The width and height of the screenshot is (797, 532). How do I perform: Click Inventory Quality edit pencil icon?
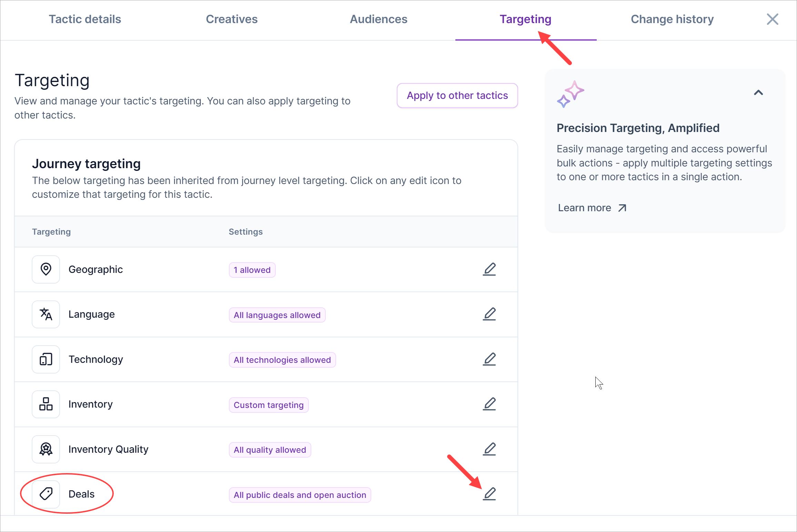[x=489, y=449]
